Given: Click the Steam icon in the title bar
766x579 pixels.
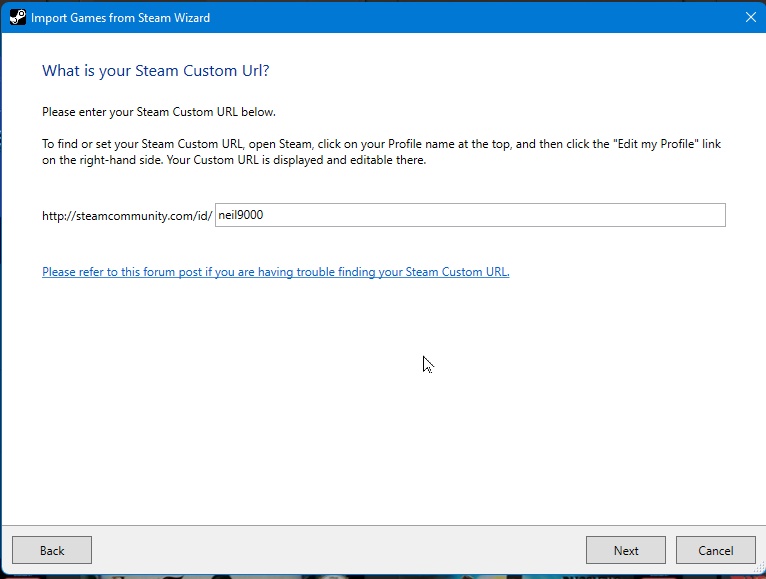Looking at the screenshot, I should click(18, 18).
